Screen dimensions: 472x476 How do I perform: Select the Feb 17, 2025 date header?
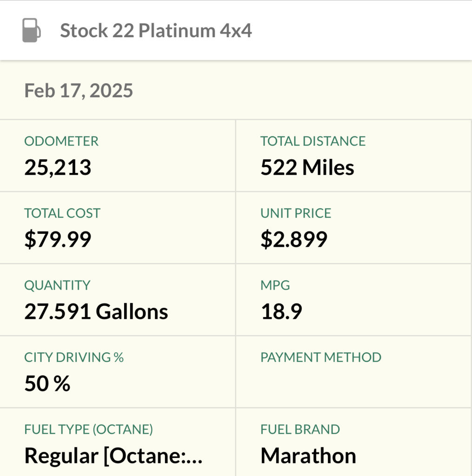click(x=79, y=91)
